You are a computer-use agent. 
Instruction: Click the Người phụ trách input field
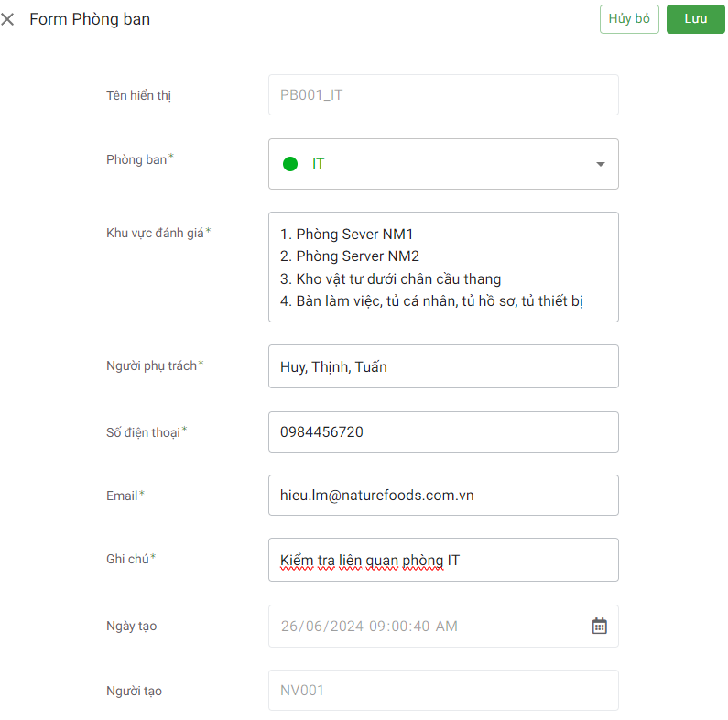coord(442,366)
